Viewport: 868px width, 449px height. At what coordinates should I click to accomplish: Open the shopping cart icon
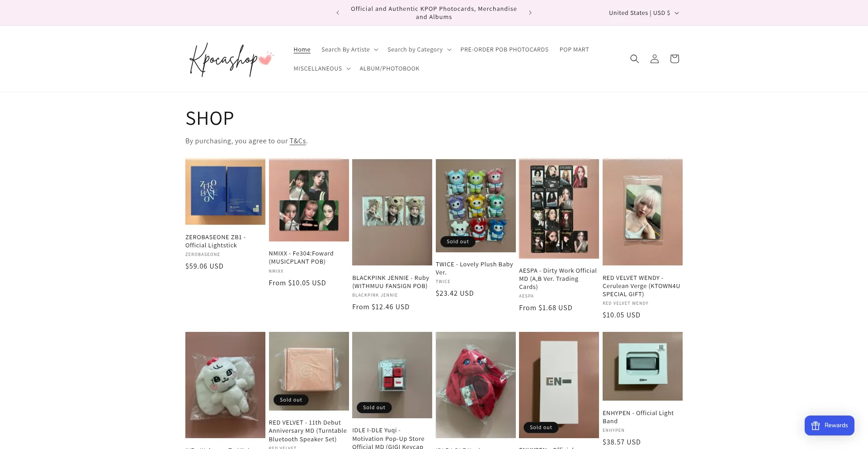click(x=674, y=59)
